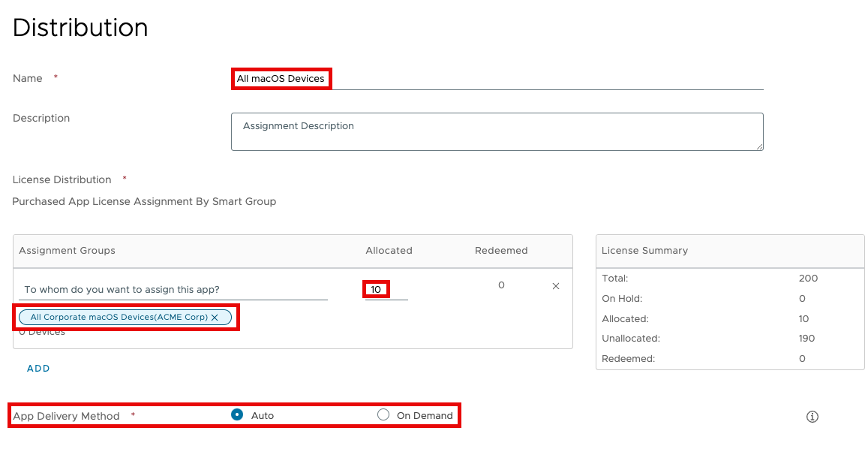Remove the All Corporate macOS Devices chip

point(215,318)
